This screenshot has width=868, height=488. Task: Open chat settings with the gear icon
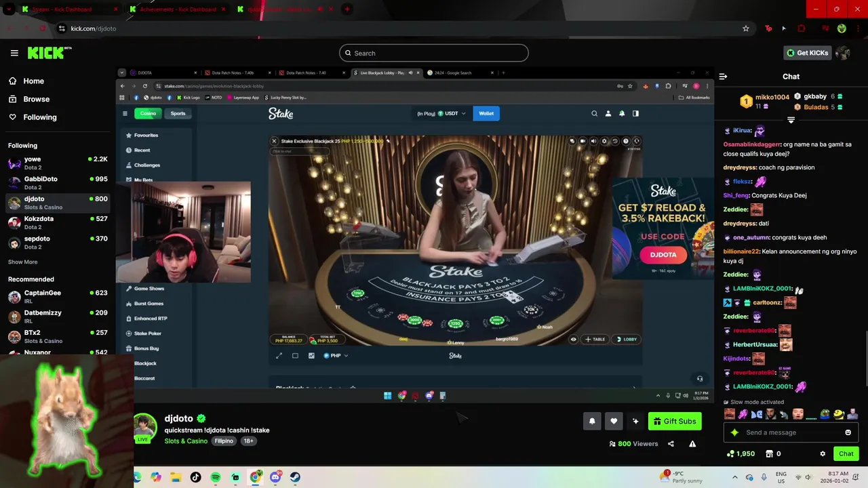pyautogui.click(x=823, y=453)
